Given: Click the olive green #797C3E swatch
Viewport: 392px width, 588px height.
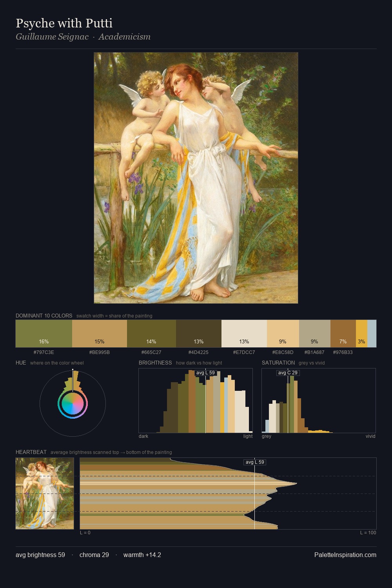Looking at the screenshot, I should click(x=44, y=334).
